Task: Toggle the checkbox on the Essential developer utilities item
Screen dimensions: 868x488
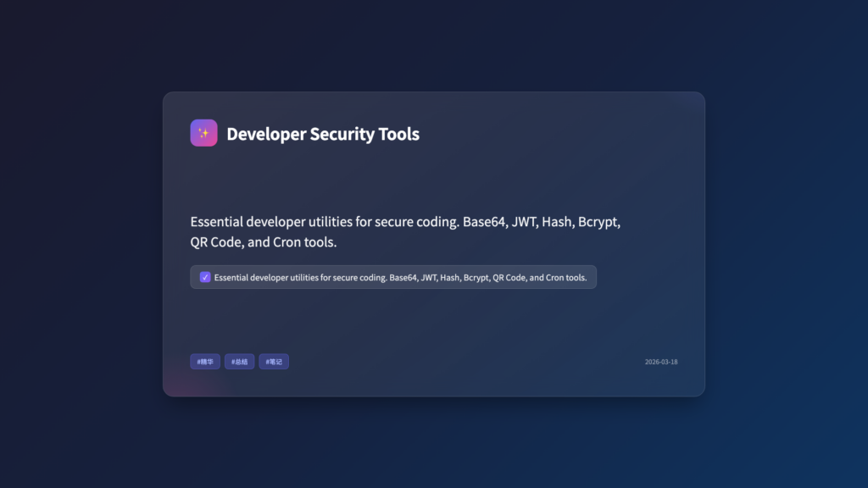Action: coord(205,277)
